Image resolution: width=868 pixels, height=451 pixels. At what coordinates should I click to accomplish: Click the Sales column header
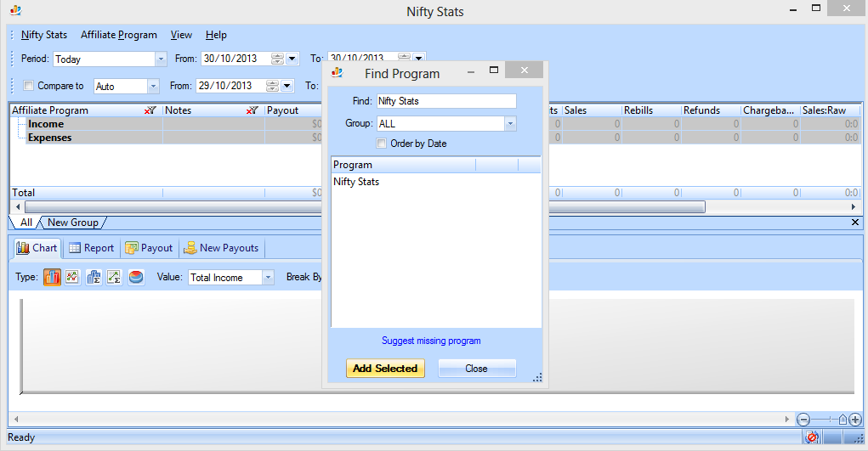coord(592,110)
